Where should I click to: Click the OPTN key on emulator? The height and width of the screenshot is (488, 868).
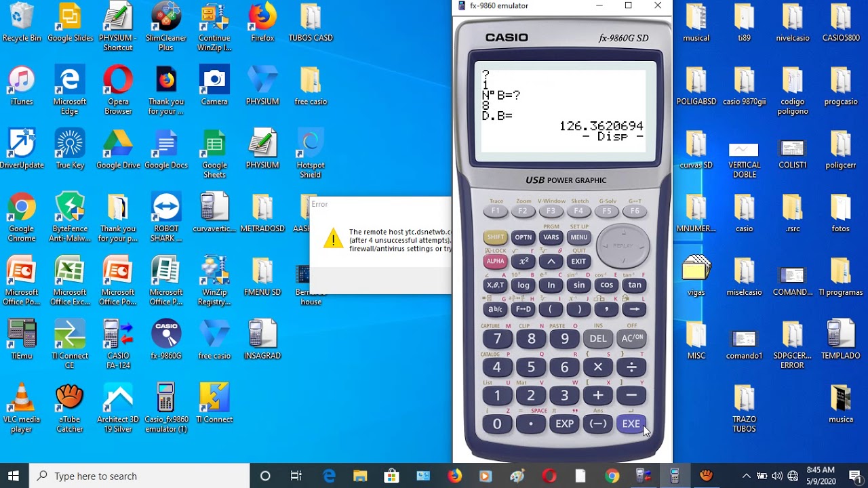pos(523,237)
